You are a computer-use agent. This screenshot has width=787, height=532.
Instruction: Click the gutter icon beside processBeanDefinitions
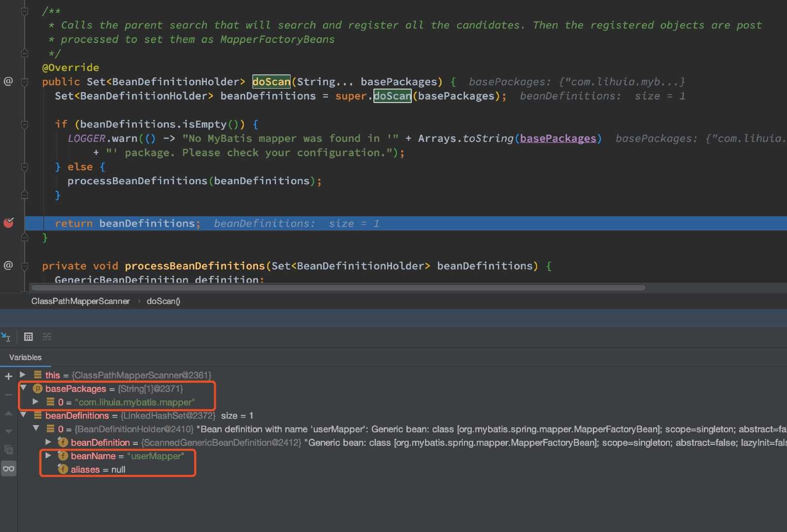click(8, 266)
